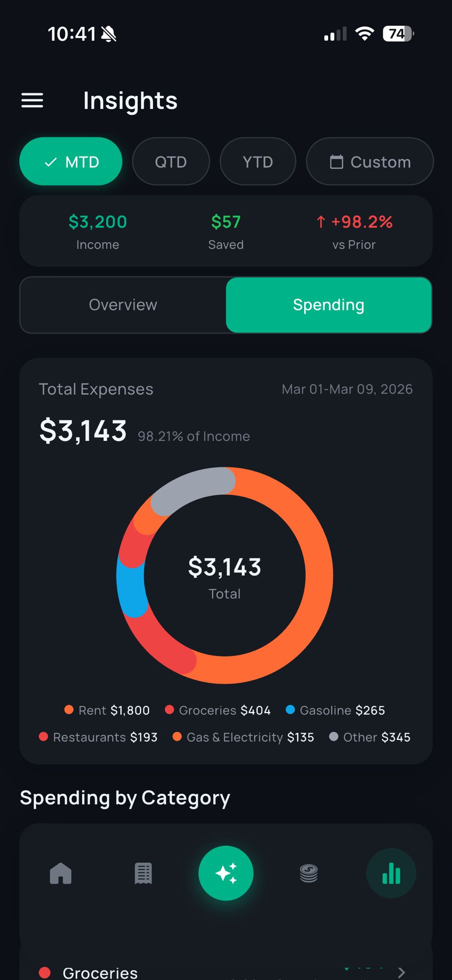The image size is (452, 980).
Task: Go to Home using the bottom navigation icon
Action: pos(60,873)
